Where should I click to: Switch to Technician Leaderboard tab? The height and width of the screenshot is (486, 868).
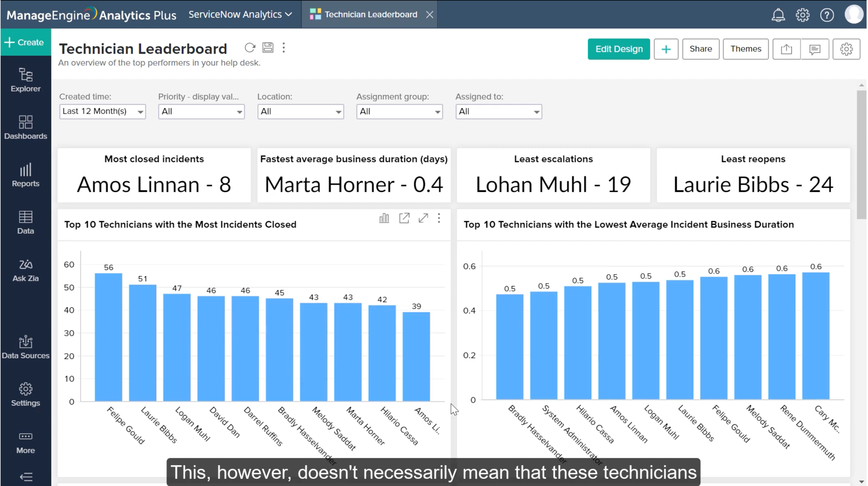tap(370, 14)
